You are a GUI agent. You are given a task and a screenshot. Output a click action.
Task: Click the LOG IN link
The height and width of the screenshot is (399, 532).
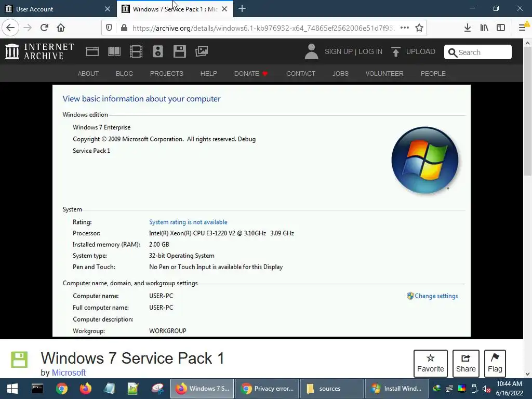370,51
